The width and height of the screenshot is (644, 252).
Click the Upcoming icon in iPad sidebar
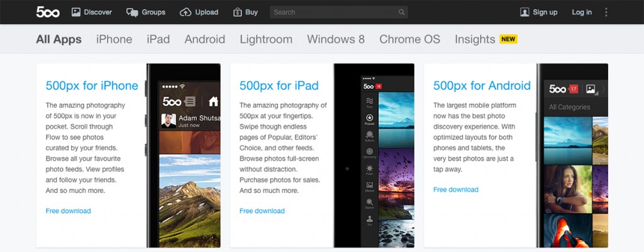pyautogui.click(x=370, y=152)
